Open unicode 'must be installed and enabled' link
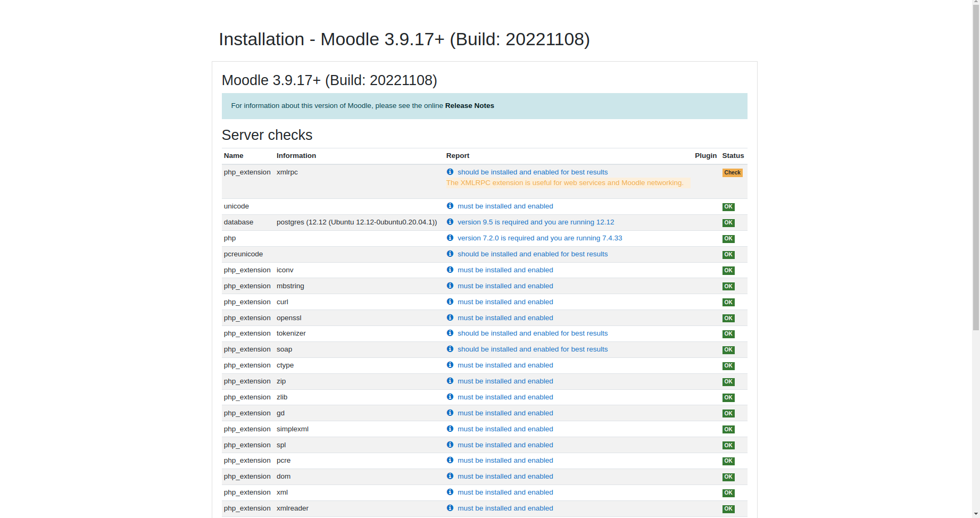980x518 pixels. [505, 206]
